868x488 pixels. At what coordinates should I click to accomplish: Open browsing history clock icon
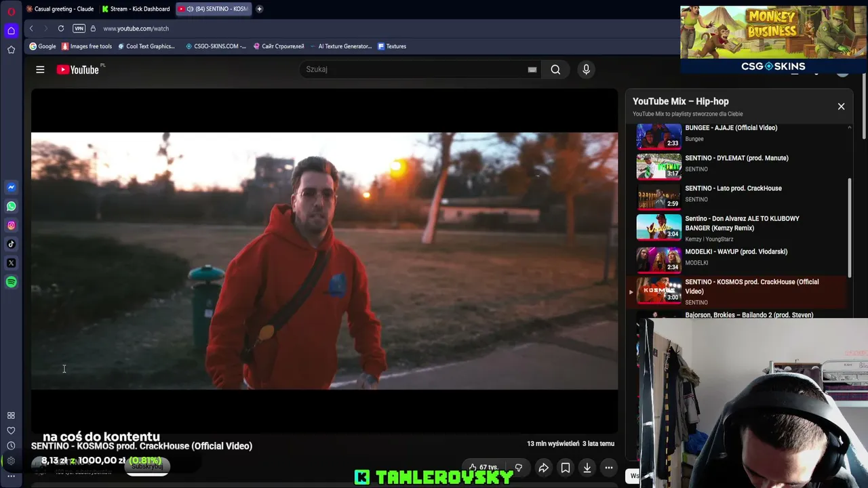(11, 445)
